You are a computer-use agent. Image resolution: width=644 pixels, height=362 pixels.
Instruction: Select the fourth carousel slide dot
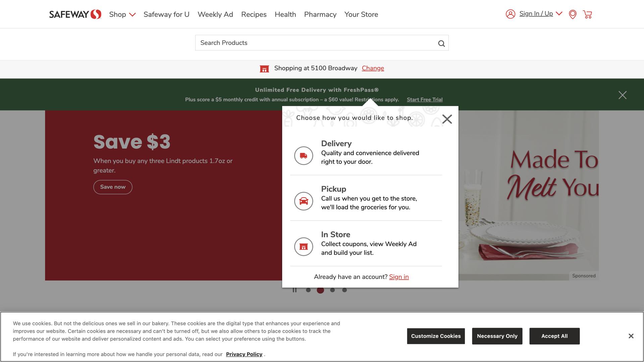coord(344,290)
